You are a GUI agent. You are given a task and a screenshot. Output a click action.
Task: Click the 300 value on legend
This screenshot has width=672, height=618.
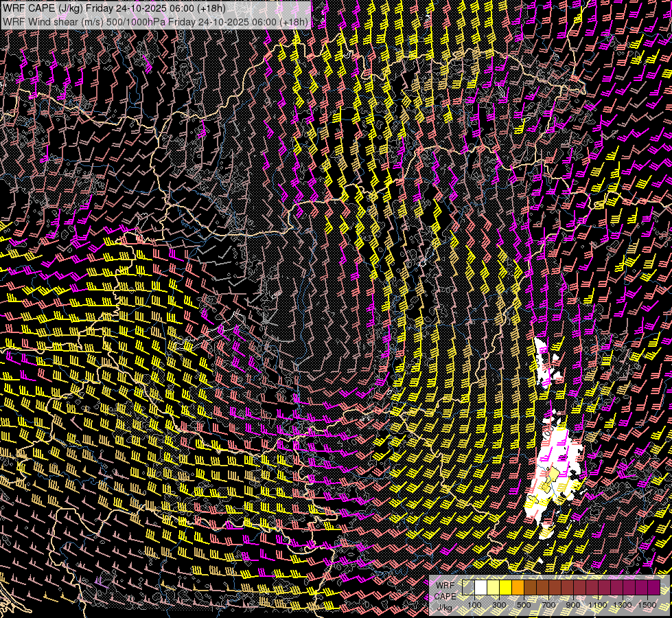pyautogui.click(x=499, y=605)
